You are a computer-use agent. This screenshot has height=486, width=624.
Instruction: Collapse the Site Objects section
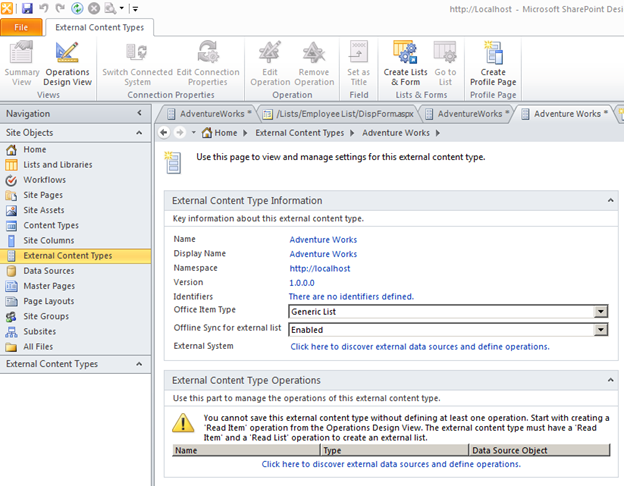pyautogui.click(x=139, y=133)
